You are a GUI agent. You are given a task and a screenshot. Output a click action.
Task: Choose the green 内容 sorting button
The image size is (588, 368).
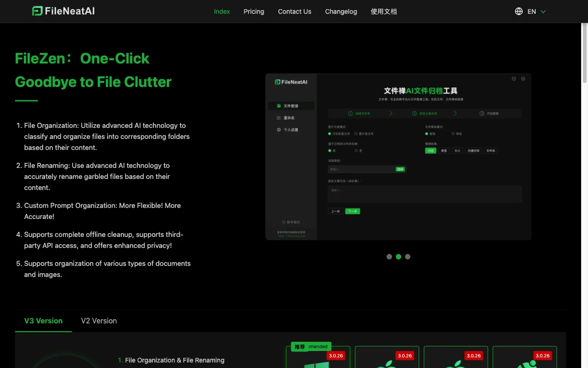pyautogui.click(x=430, y=150)
